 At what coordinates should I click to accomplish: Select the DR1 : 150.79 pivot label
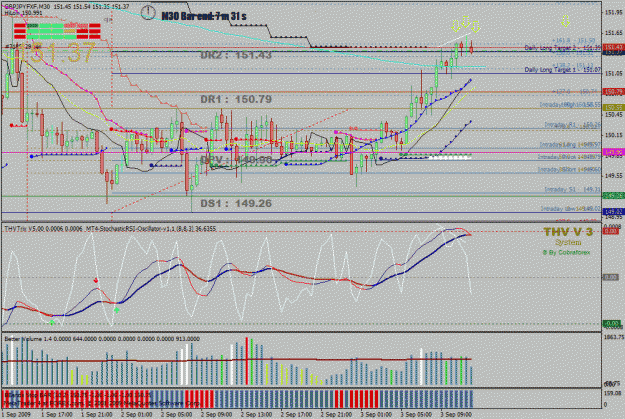click(236, 99)
